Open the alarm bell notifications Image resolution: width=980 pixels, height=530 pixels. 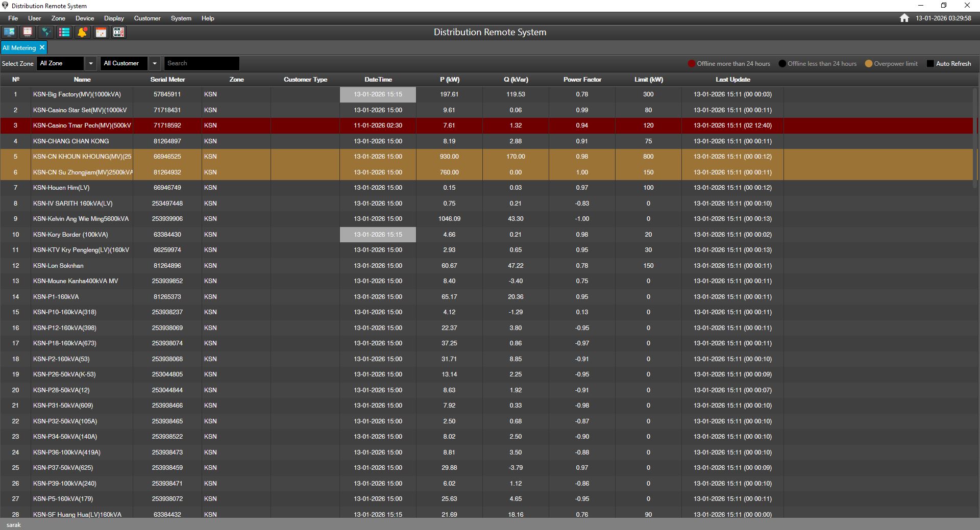coord(82,32)
